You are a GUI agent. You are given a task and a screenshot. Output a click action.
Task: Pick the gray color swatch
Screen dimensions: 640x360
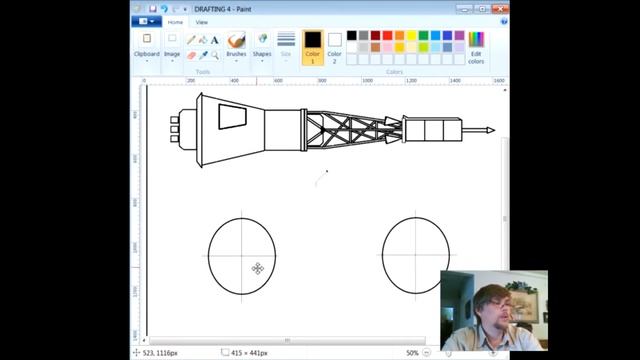(363, 36)
